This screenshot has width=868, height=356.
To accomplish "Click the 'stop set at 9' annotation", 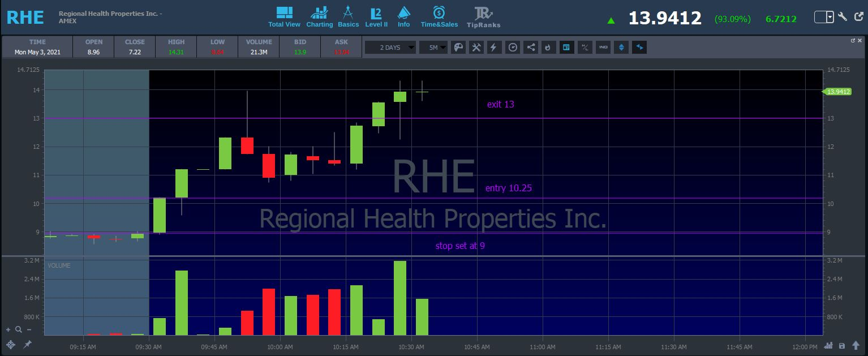I will pos(460,246).
